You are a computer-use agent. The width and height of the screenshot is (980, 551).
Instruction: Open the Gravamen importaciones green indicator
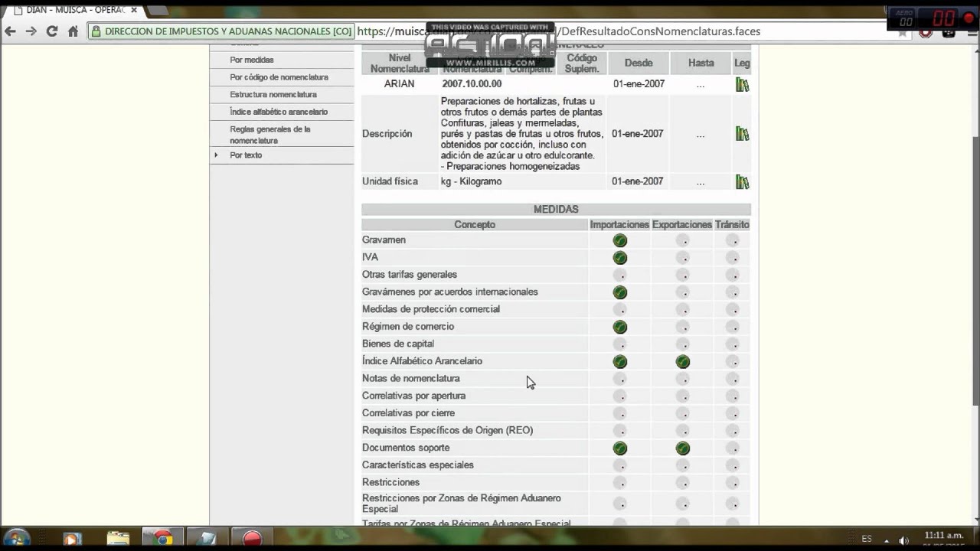pos(620,240)
